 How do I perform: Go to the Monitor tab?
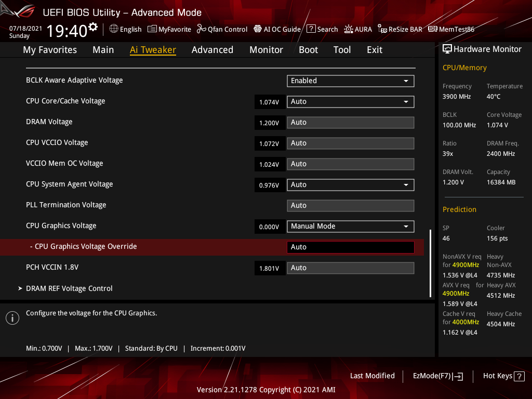point(266,49)
